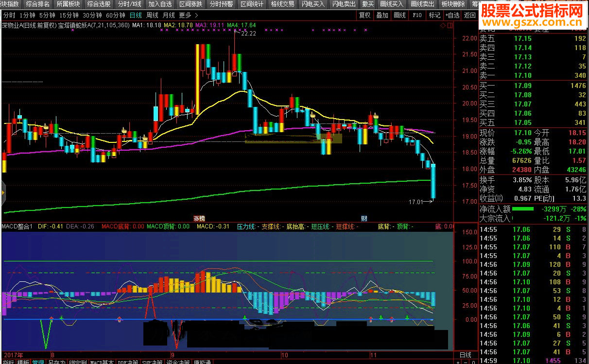Toggle the 分时/K线 view
This screenshot has width=589, height=364.
[x=129, y=4]
